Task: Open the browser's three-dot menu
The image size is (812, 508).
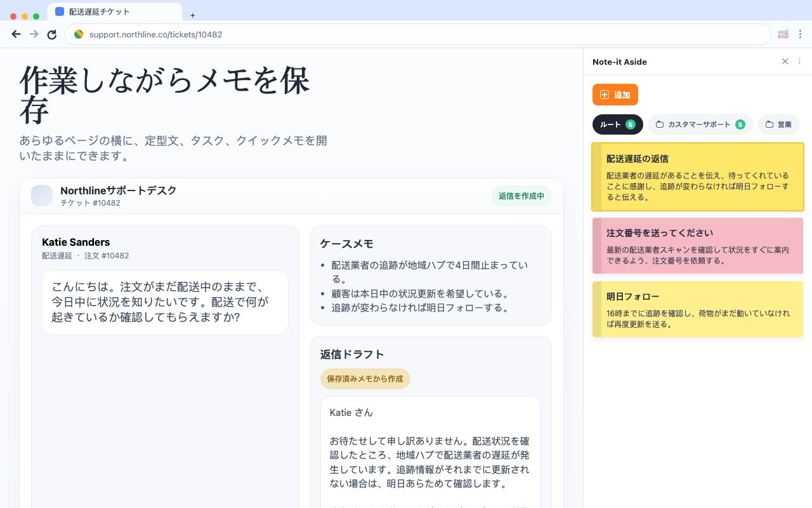Action: pyautogui.click(x=801, y=34)
